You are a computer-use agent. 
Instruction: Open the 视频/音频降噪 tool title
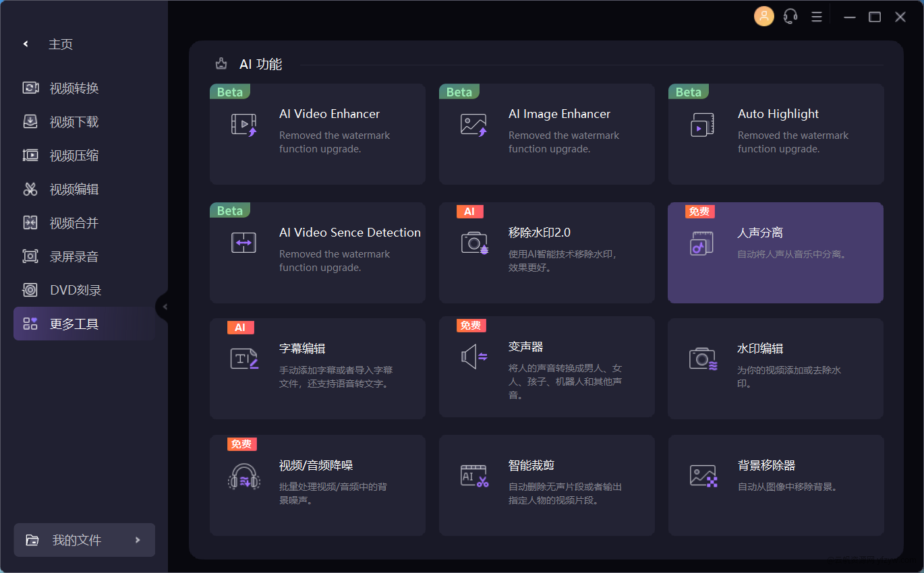[316, 465]
